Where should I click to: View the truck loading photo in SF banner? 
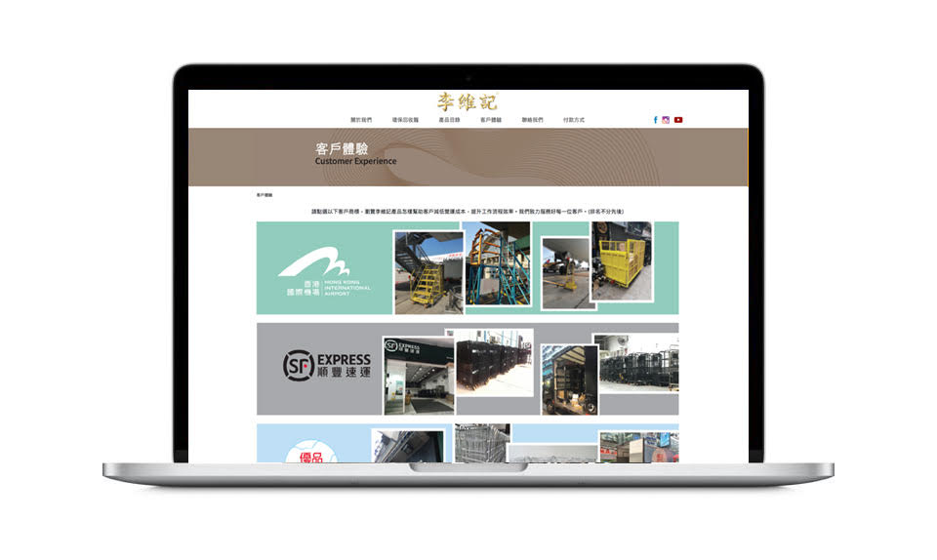[x=569, y=380]
